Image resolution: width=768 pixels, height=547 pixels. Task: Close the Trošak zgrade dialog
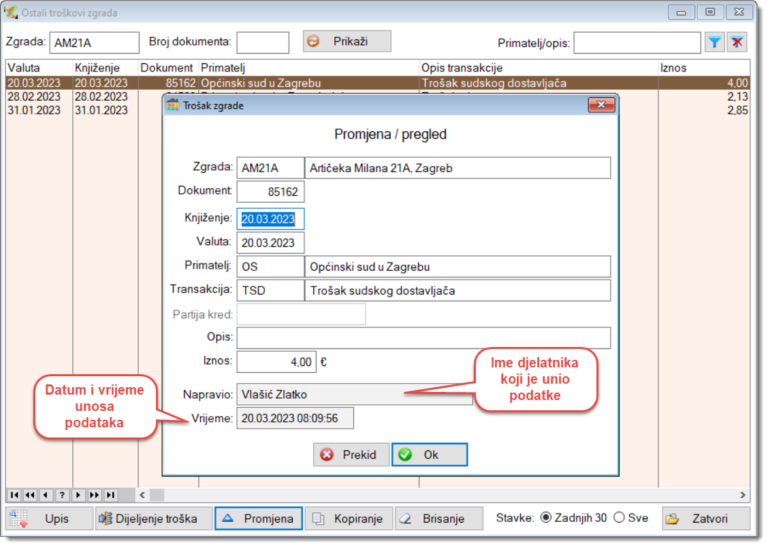click(600, 105)
